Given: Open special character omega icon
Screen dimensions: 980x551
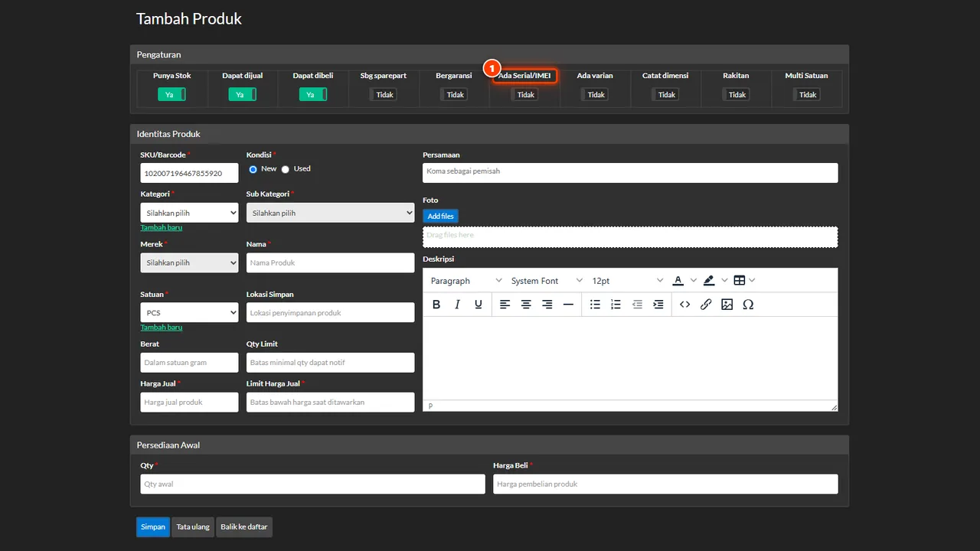Looking at the screenshot, I should click(x=748, y=305).
